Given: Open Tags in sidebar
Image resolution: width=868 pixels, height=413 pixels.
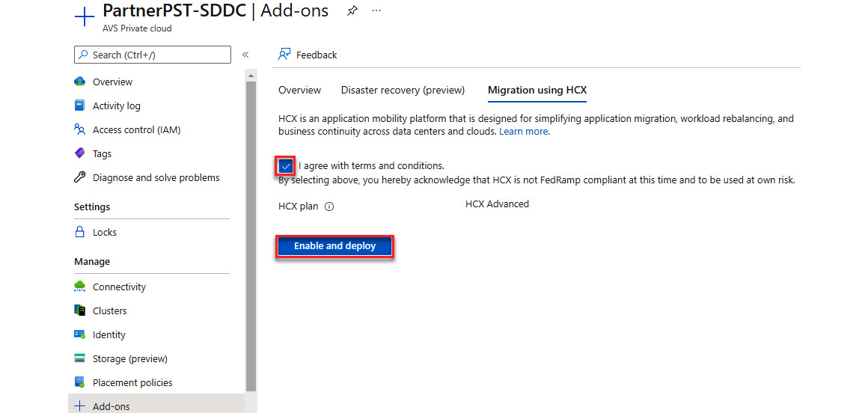Looking at the screenshot, I should pyautogui.click(x=102, y=154).
